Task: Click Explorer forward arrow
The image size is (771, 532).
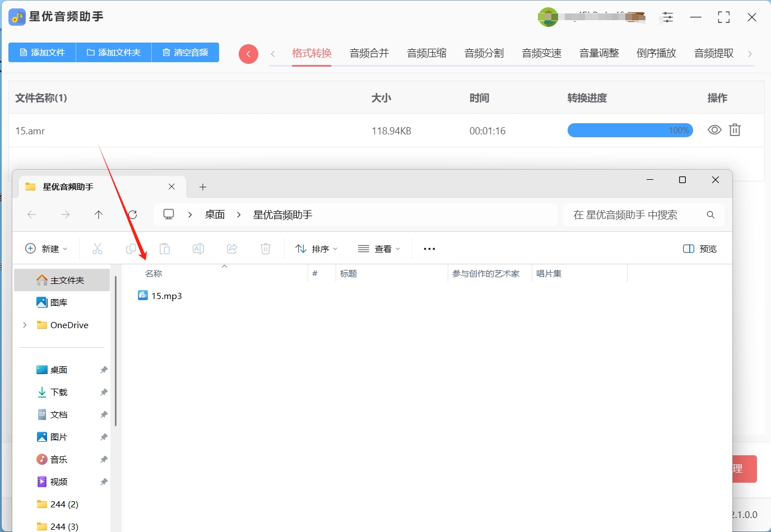Action: coord(66,214)
